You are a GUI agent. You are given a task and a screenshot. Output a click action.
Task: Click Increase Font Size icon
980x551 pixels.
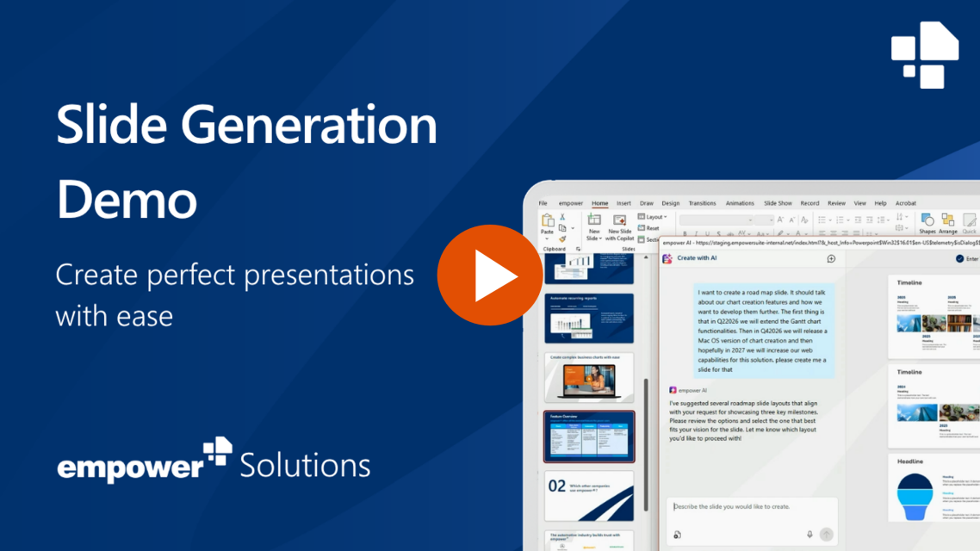point(780,220)
